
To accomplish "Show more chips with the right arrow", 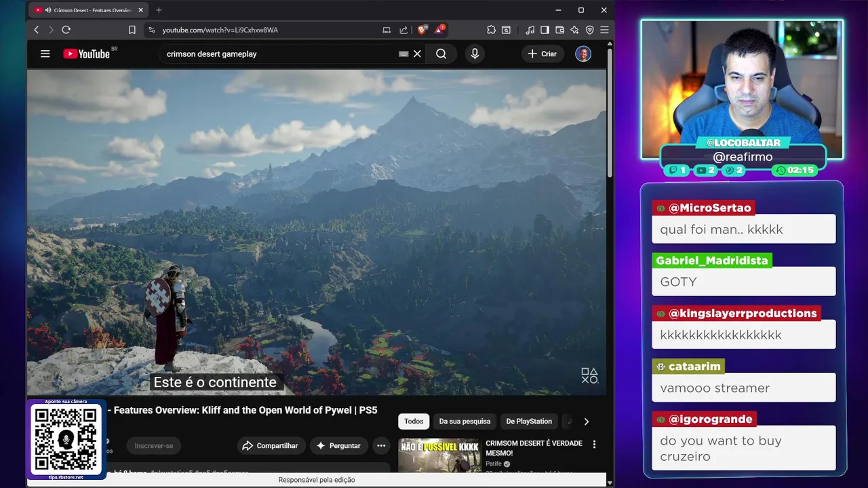I will point(587,421).
